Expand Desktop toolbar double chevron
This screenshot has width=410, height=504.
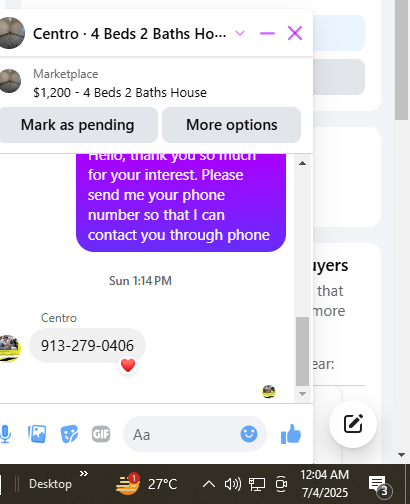click(x=84, y=473)
